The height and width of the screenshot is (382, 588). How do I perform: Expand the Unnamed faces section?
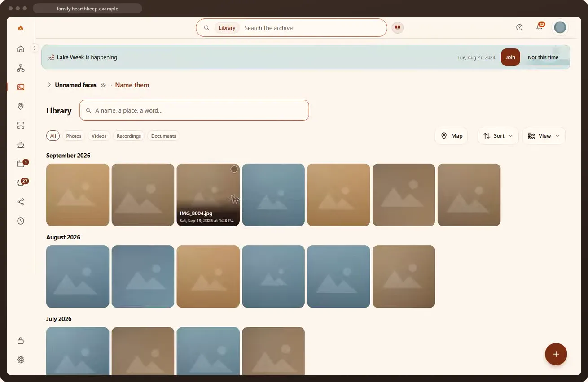[x=49, y=85]
